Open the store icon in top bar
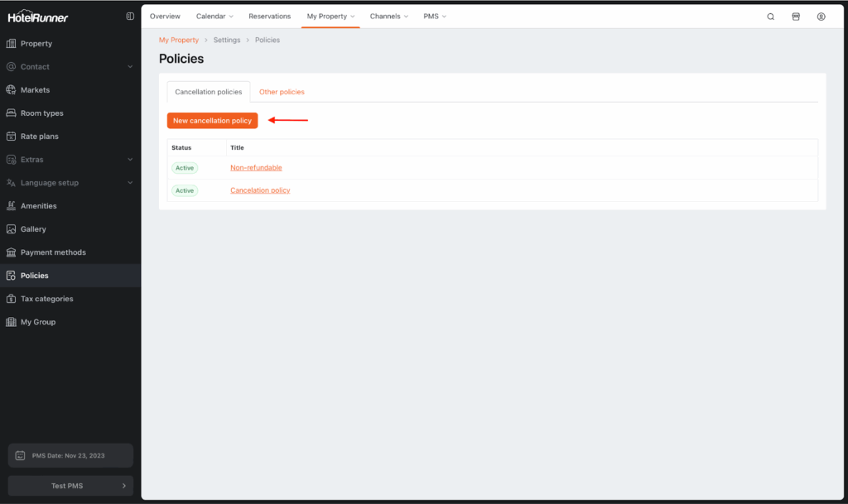Screen dimensions: 848x504 [796, 17]
